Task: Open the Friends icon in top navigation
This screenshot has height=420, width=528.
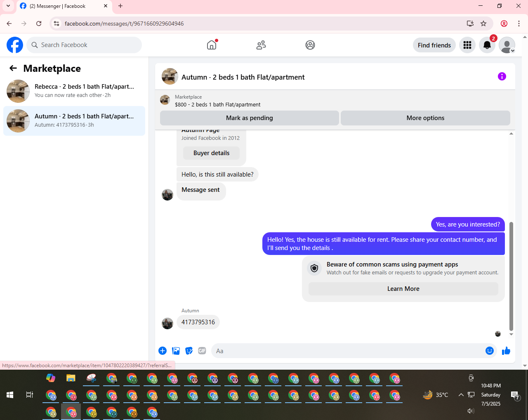Action: click(x=261, y=45)
